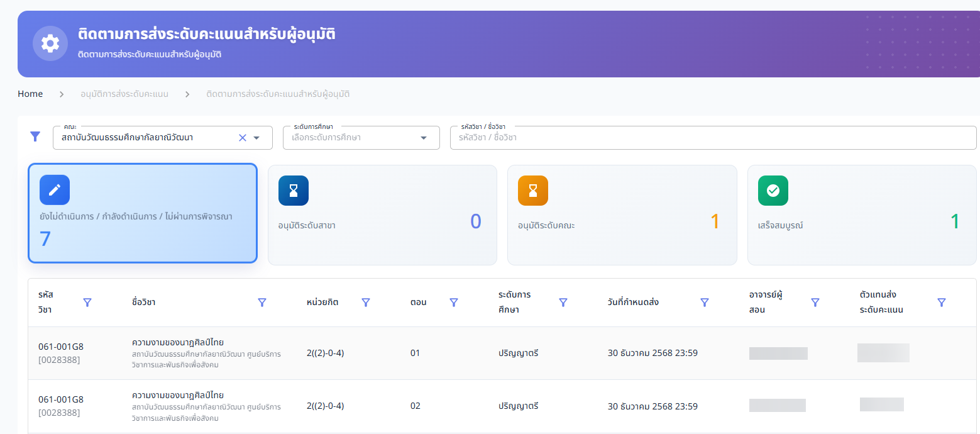Image resolution: width=980 pixels, height=434 pixels.
Task: Expand the คณะ dropdown arrow
Action: pyautogui.click(x=256, y=138)
